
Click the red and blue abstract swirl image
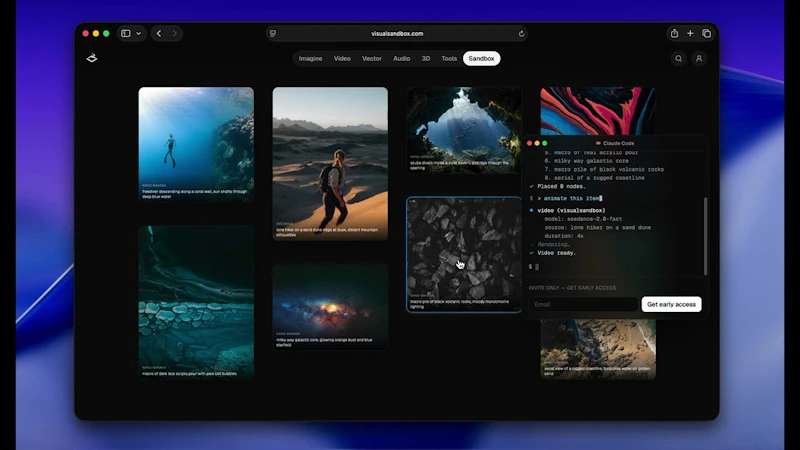(597, 110)
